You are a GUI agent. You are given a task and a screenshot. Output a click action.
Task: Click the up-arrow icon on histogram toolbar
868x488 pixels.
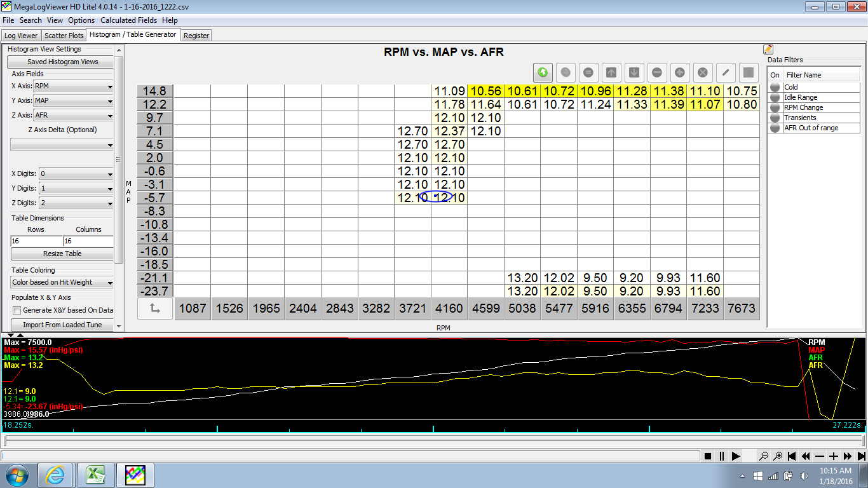click(611, 72)
